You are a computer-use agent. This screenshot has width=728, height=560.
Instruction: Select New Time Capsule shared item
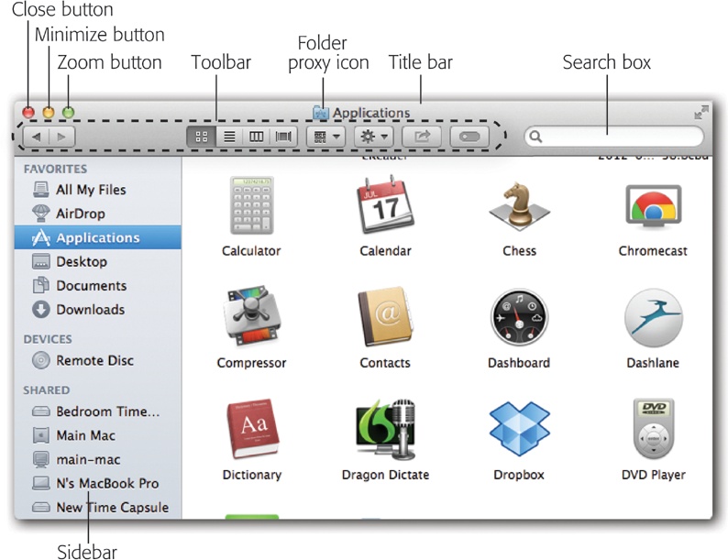point(98,507)
